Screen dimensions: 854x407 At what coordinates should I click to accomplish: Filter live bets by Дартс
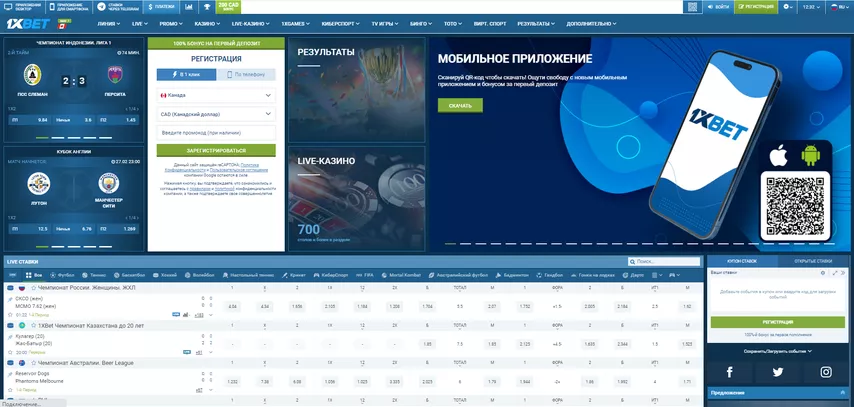pyautogui.click(x=633, y=275)
